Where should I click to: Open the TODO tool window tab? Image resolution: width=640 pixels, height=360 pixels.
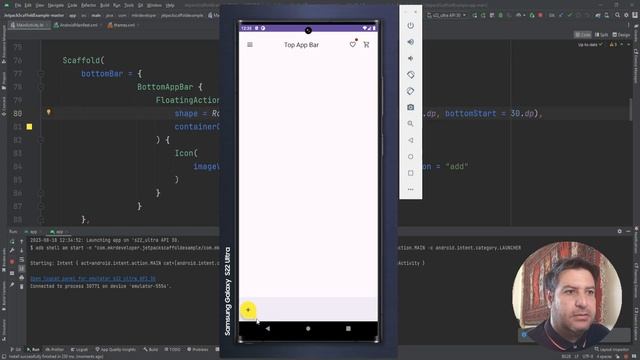click(x=173, y=349)
